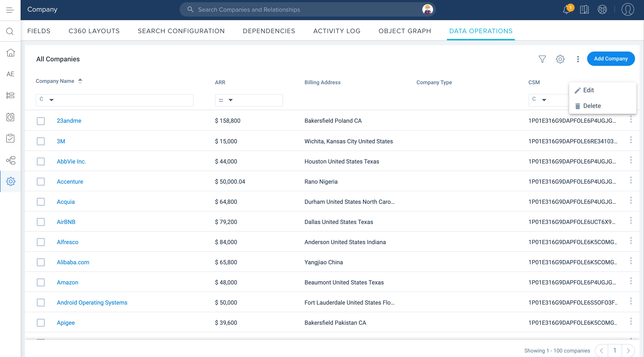
Task: Open the row menu for Alfresco
Action: click(x=631, y=241)
